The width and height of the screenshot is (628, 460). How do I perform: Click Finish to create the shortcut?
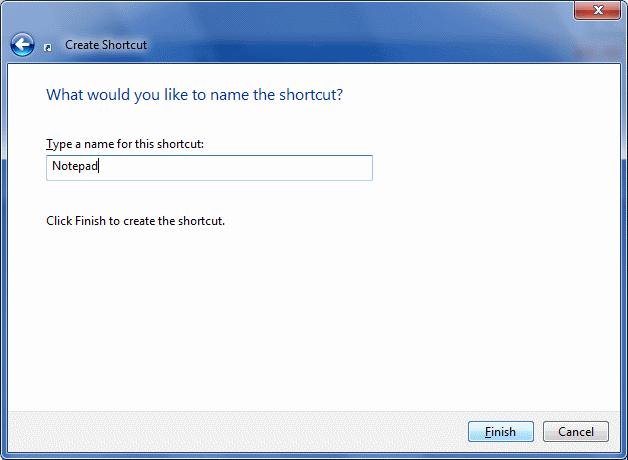click(x=501, y=432)
